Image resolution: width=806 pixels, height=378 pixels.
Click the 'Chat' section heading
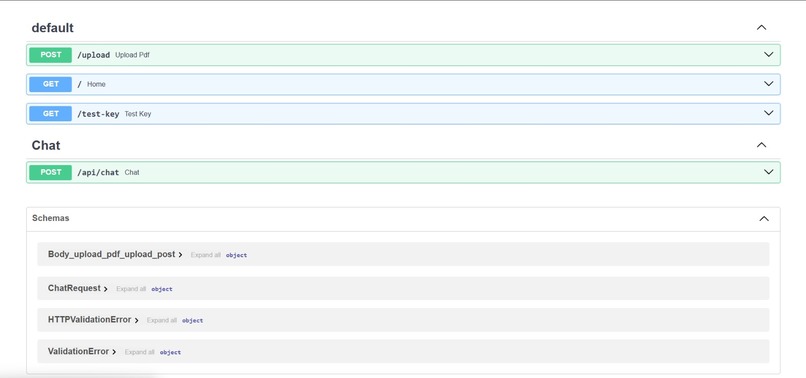pos(46,146)
